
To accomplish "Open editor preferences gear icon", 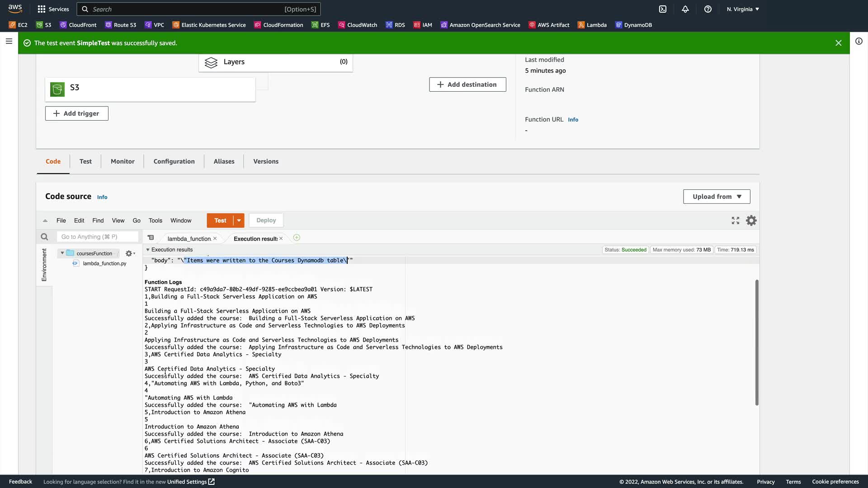I will pos(751,221).
